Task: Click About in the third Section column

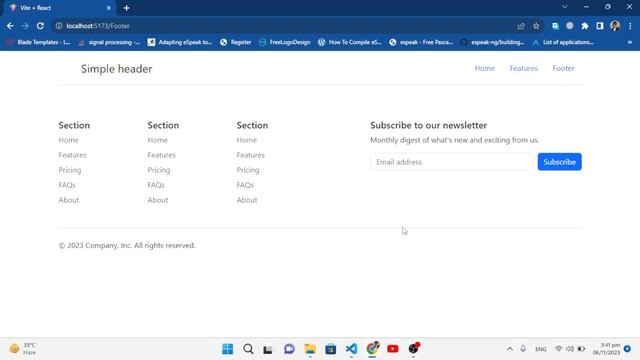Action: [247, 200]
